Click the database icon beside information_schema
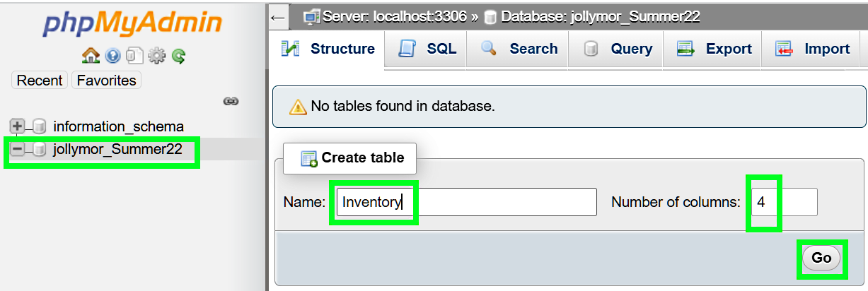 point(40,127)
